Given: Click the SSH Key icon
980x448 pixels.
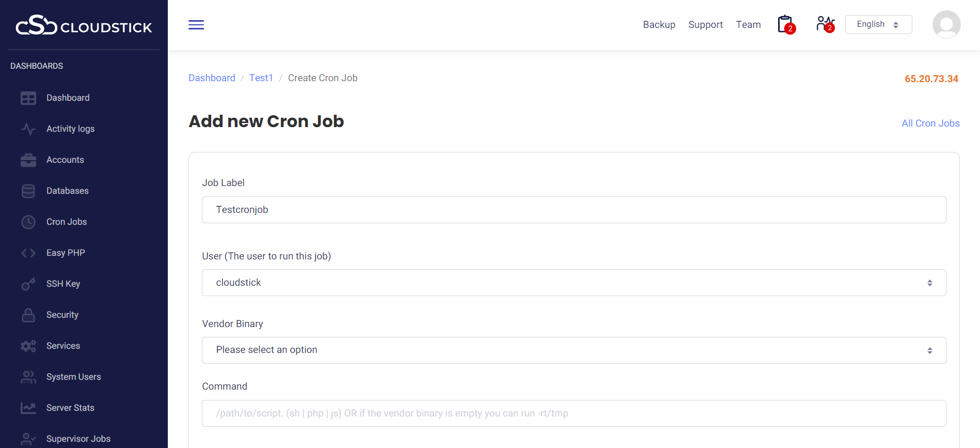Looking at the screenshot, I should coord(28,284).
